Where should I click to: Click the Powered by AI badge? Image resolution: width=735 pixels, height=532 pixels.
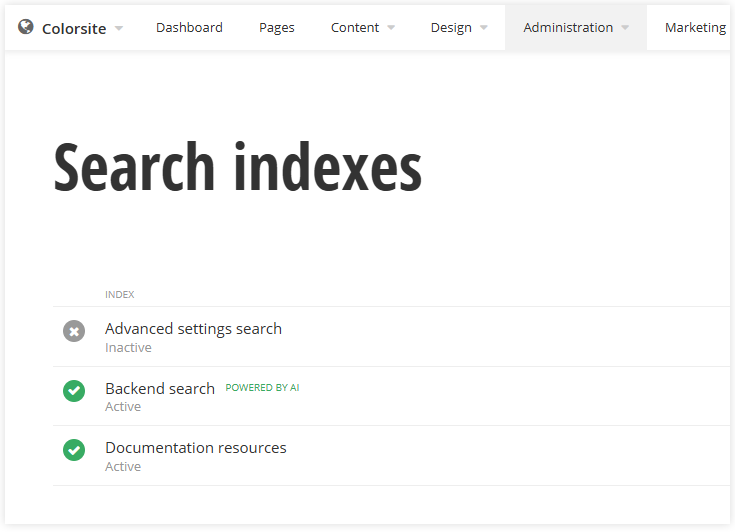(262, 388)
